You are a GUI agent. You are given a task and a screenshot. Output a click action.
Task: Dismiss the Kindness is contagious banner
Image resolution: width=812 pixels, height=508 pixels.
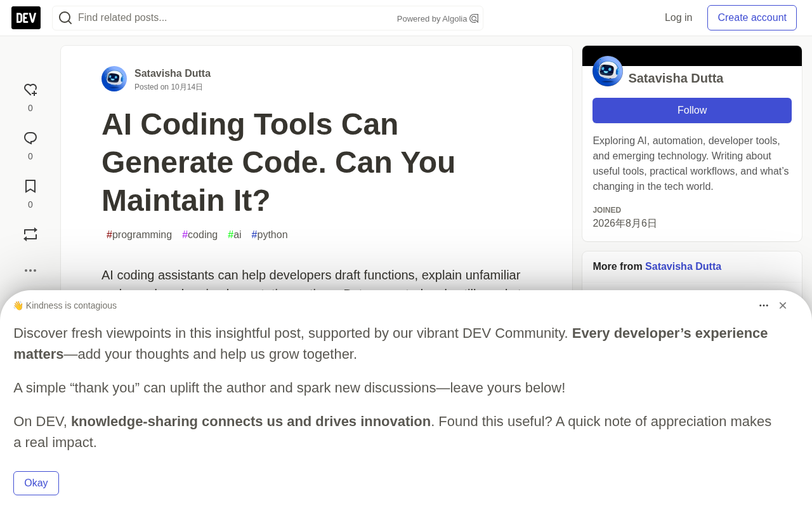pyautogui.click(x=783, y=305)
